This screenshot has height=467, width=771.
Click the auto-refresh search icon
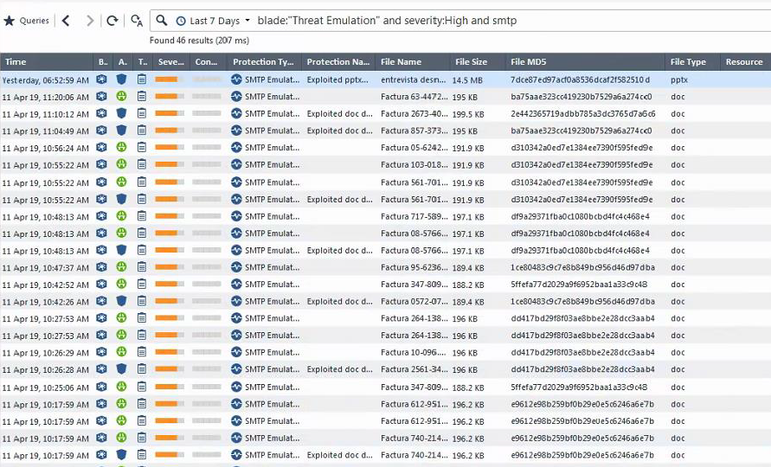point(135,20)
